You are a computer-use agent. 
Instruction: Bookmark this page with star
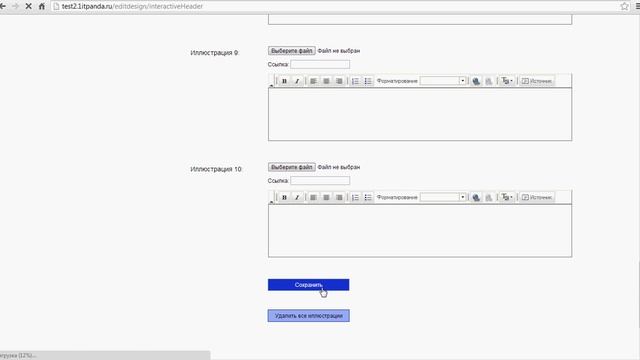point(624,6)
